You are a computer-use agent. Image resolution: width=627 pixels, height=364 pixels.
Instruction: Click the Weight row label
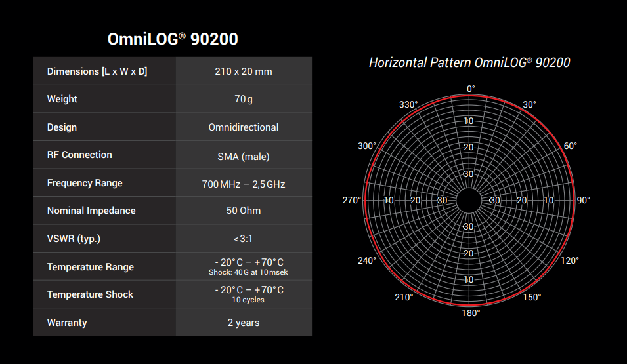[62, 99]
